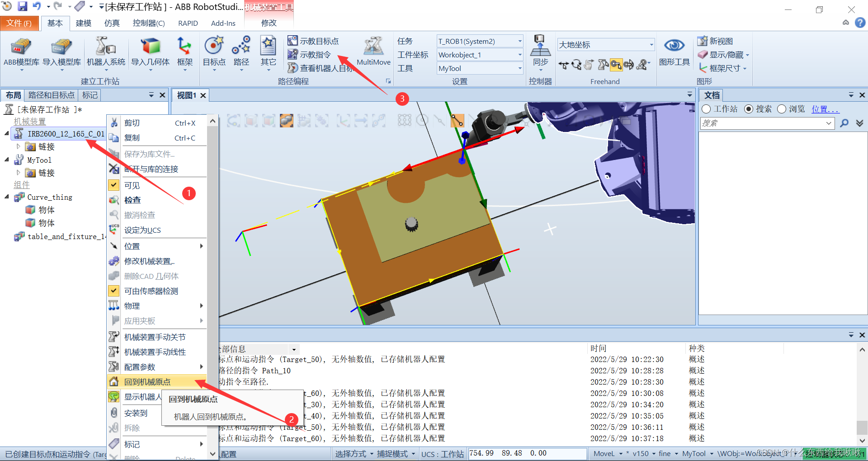868x461 pixels.
Task: Click 示教指令 button
Action: point(310,55)
